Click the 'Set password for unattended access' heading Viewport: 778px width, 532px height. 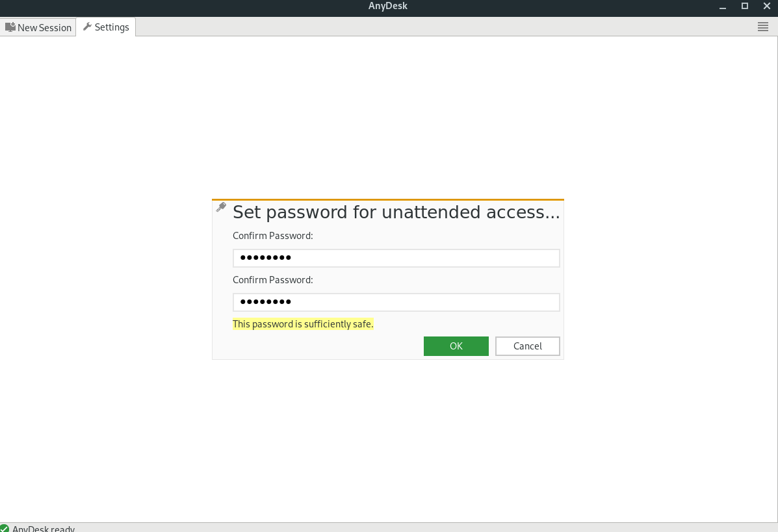pyautogui.click(x=396, y=212)
